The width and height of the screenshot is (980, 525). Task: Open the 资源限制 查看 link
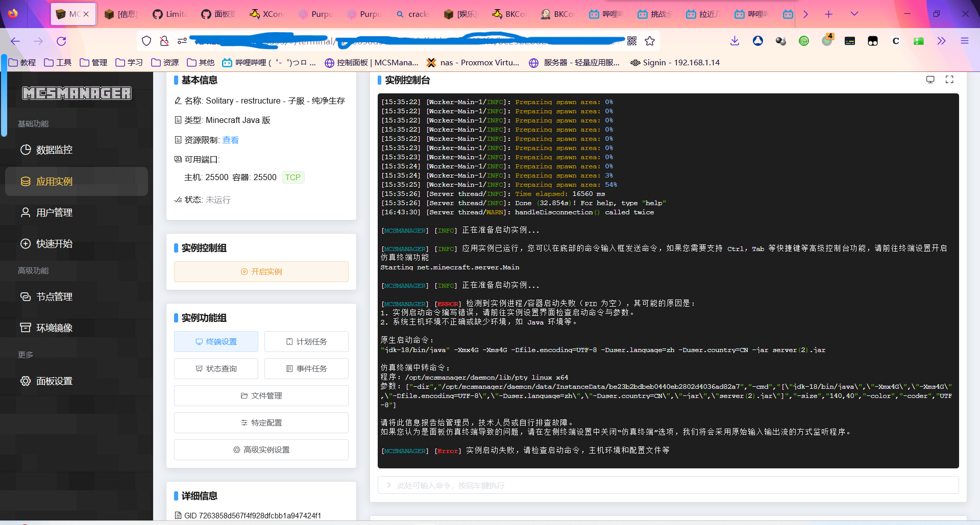point(230,140)
